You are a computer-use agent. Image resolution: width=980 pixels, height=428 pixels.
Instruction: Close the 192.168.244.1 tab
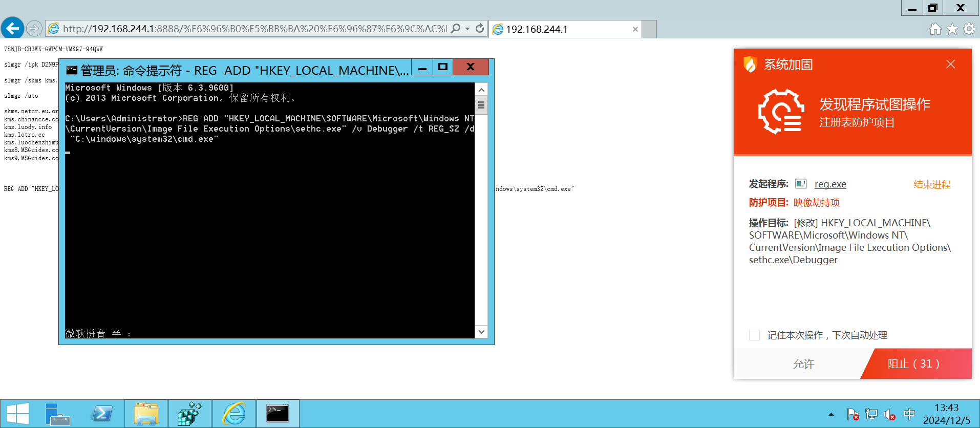[635, 29]
